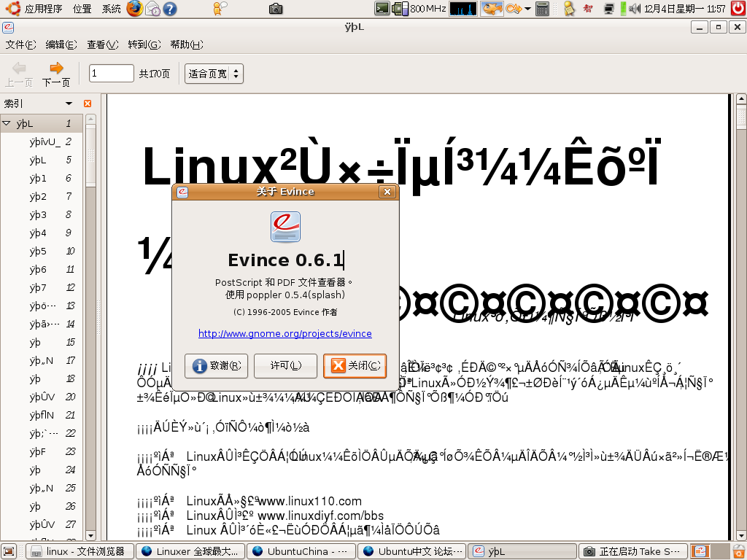Viewport: 747px width, 560px height.
Task: Click the sidebar scrollbar down arrow
Action: [x=90, y=536]
